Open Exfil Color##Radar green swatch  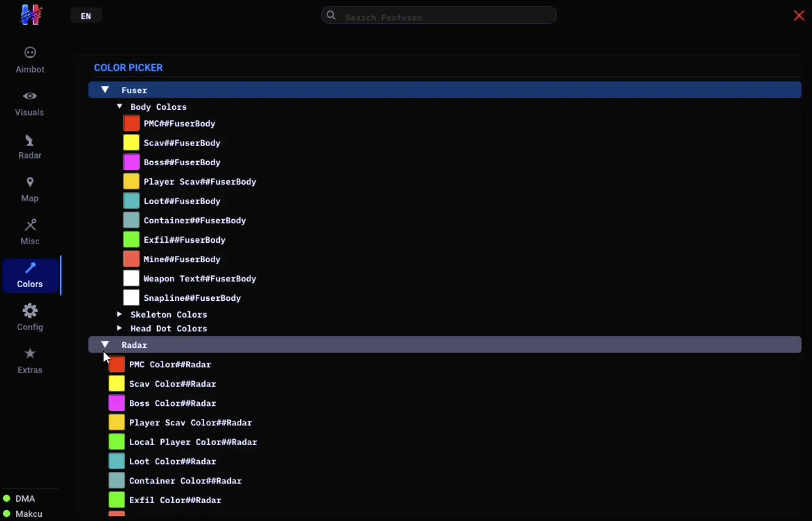point(117,500)
